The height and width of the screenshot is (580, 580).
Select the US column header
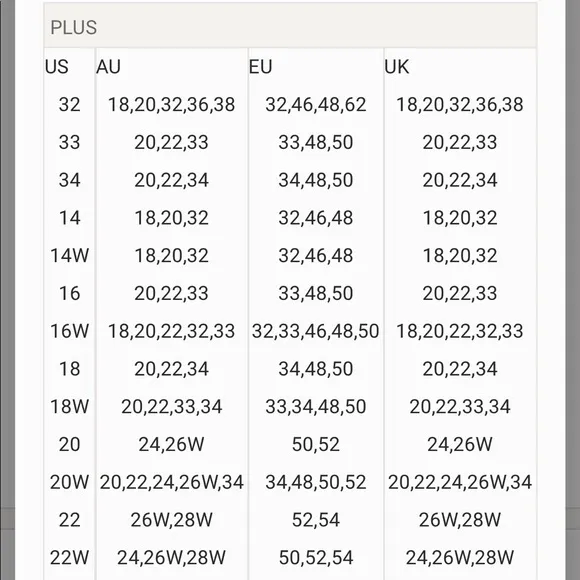pos(57,67)
